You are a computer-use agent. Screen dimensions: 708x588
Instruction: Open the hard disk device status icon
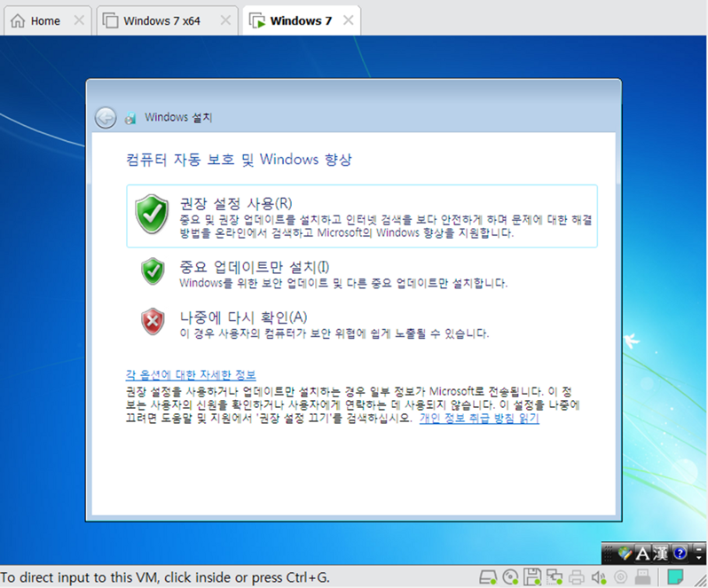point(488,576)
